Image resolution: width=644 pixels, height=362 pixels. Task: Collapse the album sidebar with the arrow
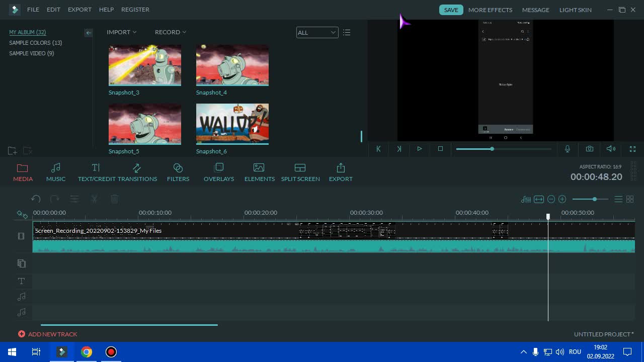[89, 33]
